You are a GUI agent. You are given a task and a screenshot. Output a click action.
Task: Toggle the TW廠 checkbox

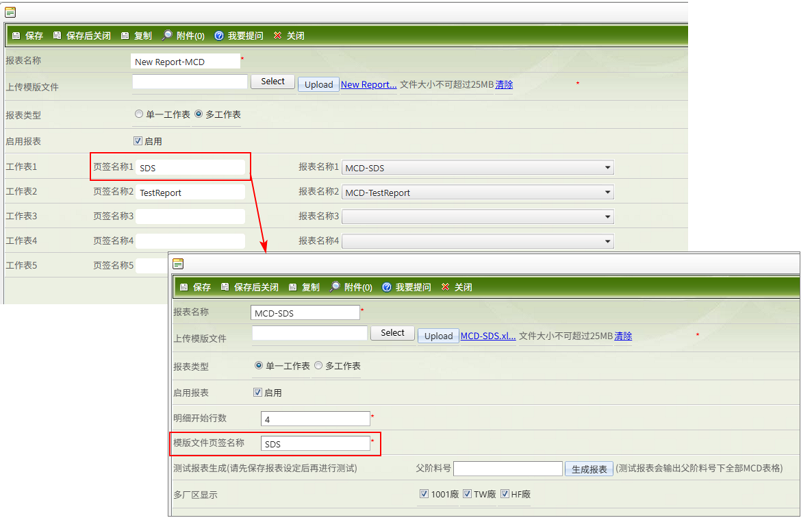[468, 494]
